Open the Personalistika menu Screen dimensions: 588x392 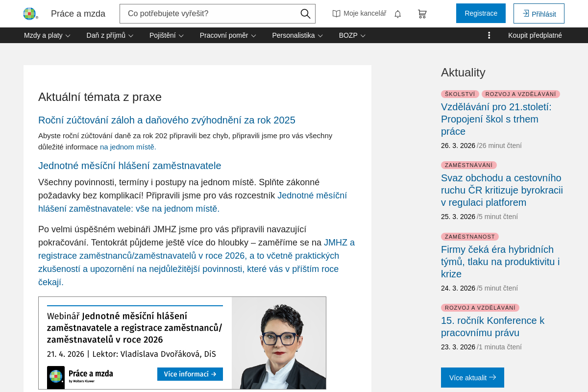297,35
